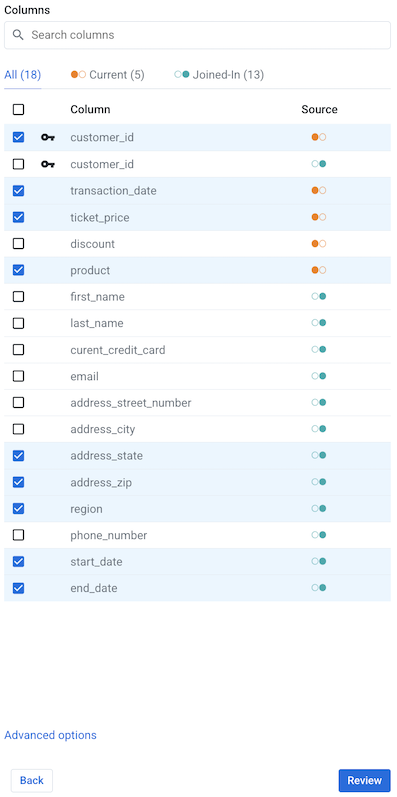
Task: Uncheck the ticket_price checkbox
Action: pyautogui.click(x=18, y=217)
